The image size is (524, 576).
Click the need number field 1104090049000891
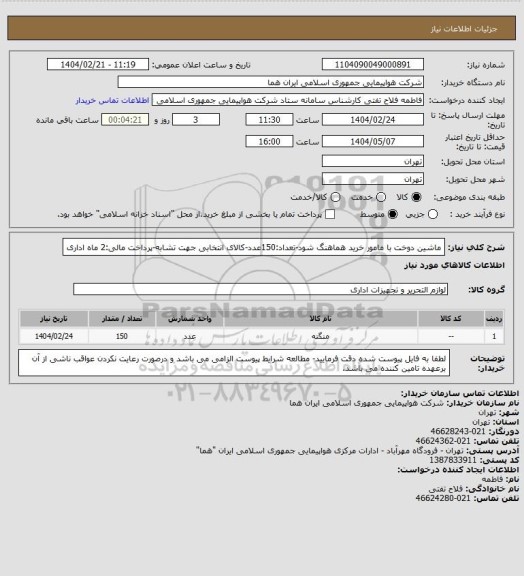coord(373,64)
